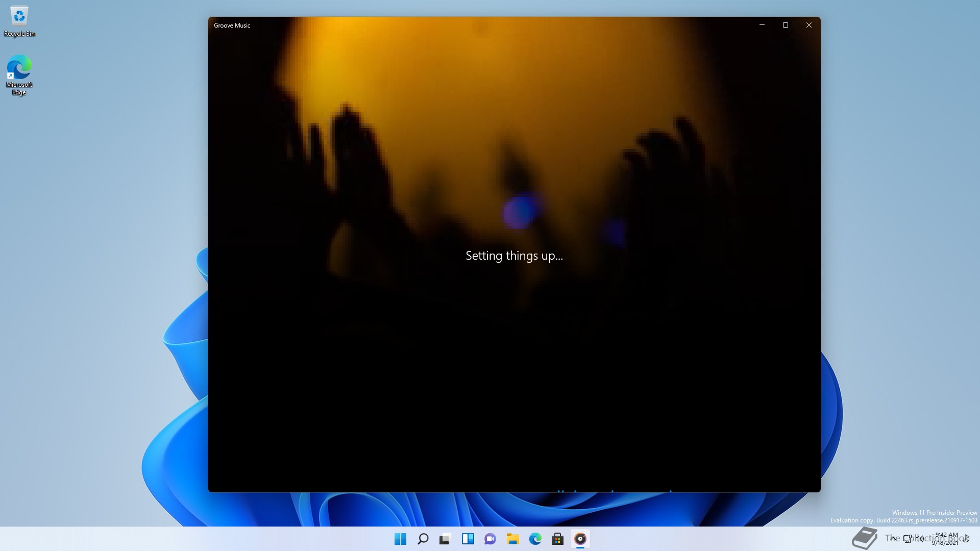
Task: Launch Microsoft Edge from the taskbar
Action: pyautogui.click(x=535, y=539)
